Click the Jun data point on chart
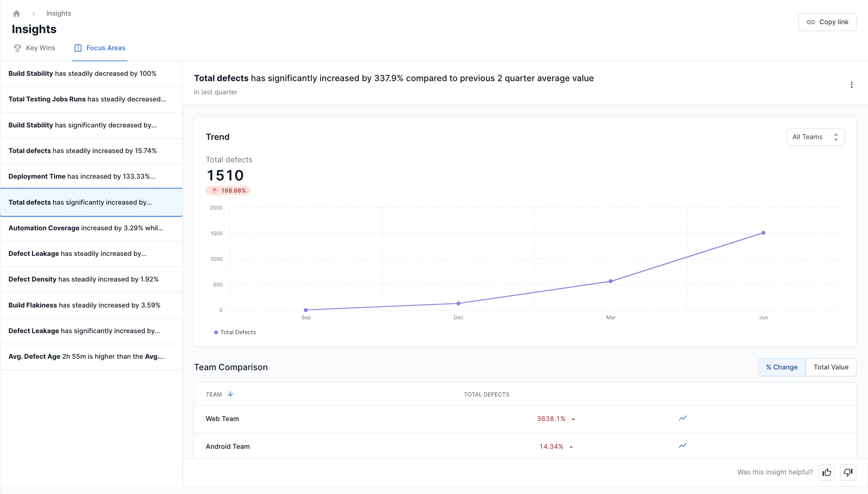This screenshot has width=868, height=494. (x=763, y=233)
